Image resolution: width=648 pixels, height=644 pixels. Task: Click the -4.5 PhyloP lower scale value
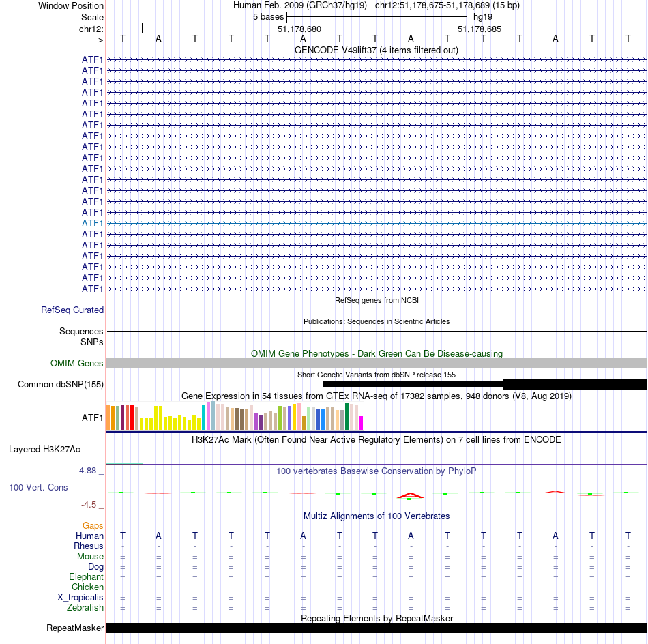(89, 505)
